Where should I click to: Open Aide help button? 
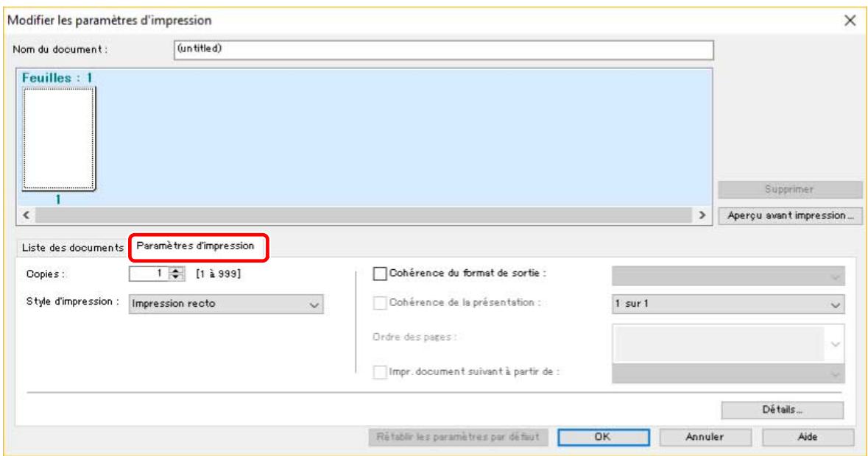tap(808, 437)
